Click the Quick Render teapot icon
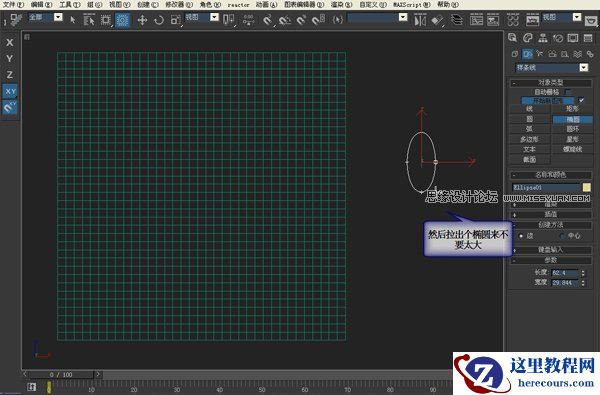The width and height of the screenshot is (600, 395). coord(592,20)
